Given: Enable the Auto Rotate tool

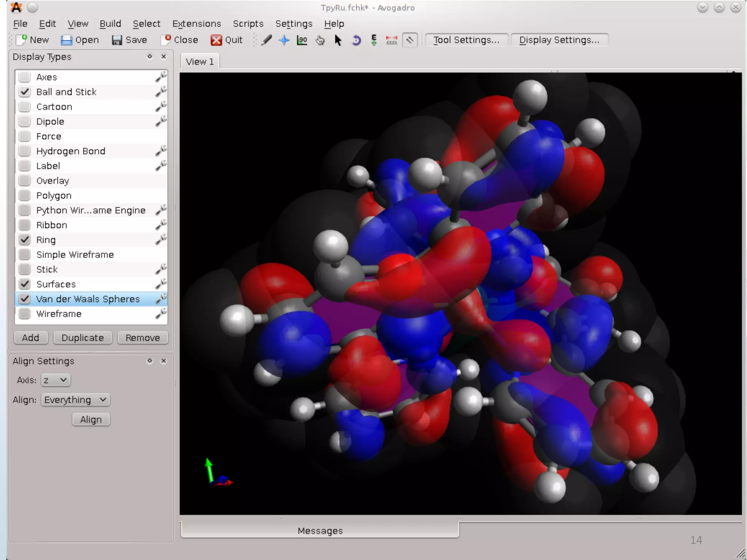Looking at the screenshot, I should pos(356,40).
